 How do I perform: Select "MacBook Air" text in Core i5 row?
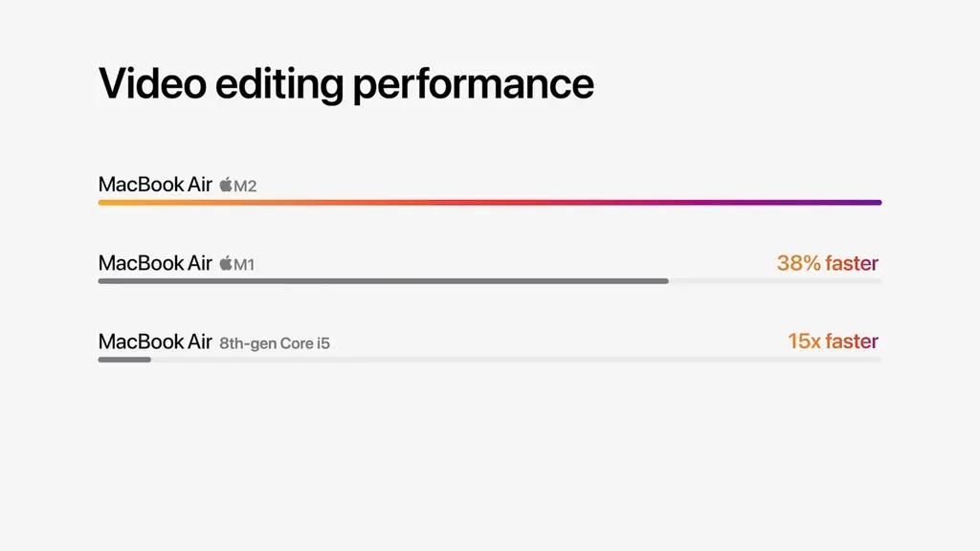pos(155,342)
